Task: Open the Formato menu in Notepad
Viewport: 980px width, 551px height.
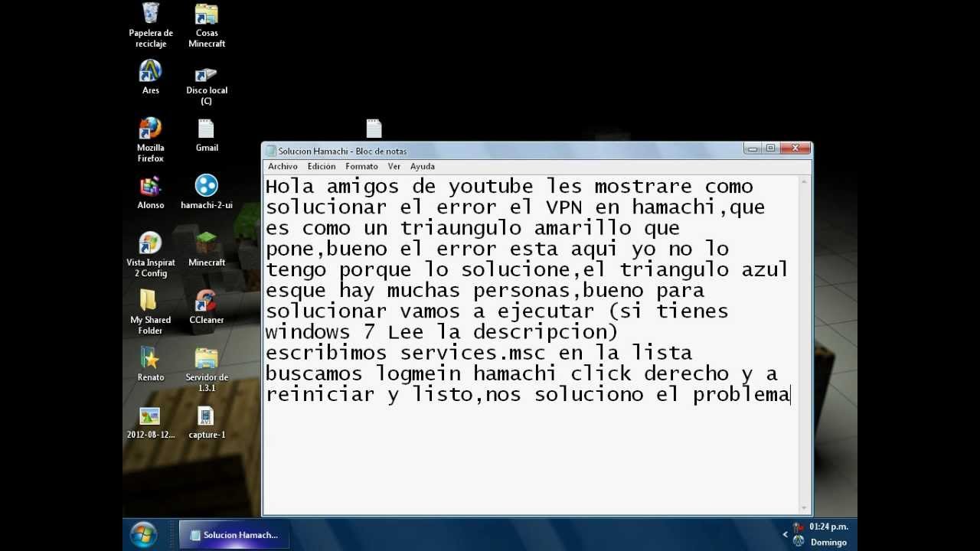Action: click(361, 166)
